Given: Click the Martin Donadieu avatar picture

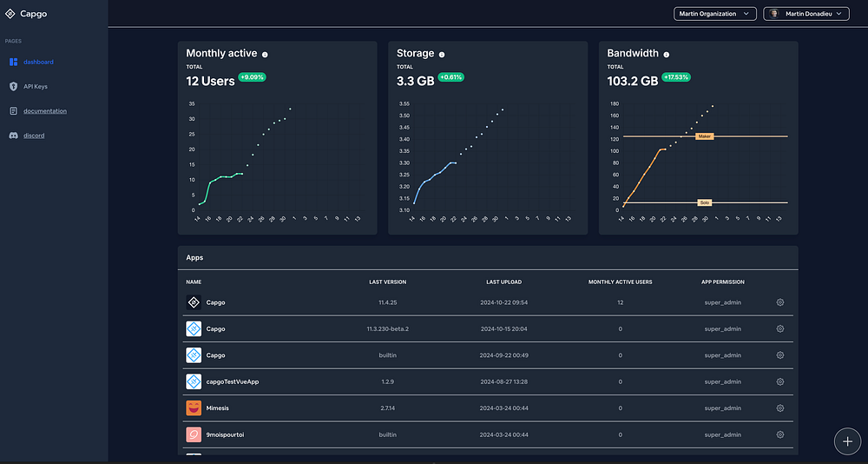Looking at the screenshot, I should (774, 14).
